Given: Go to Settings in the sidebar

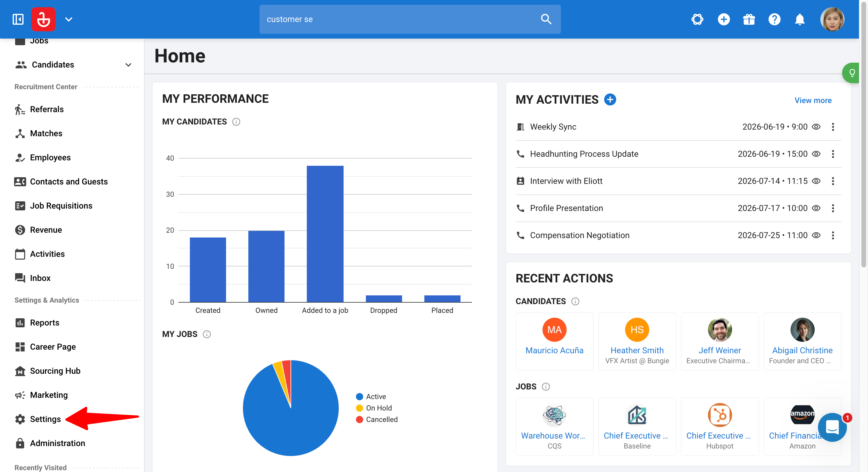Looking at the screenshot, I should [45, 419].
